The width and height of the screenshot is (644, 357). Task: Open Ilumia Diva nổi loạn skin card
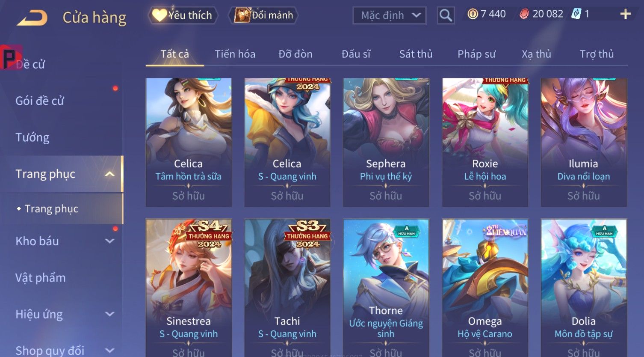584,142
